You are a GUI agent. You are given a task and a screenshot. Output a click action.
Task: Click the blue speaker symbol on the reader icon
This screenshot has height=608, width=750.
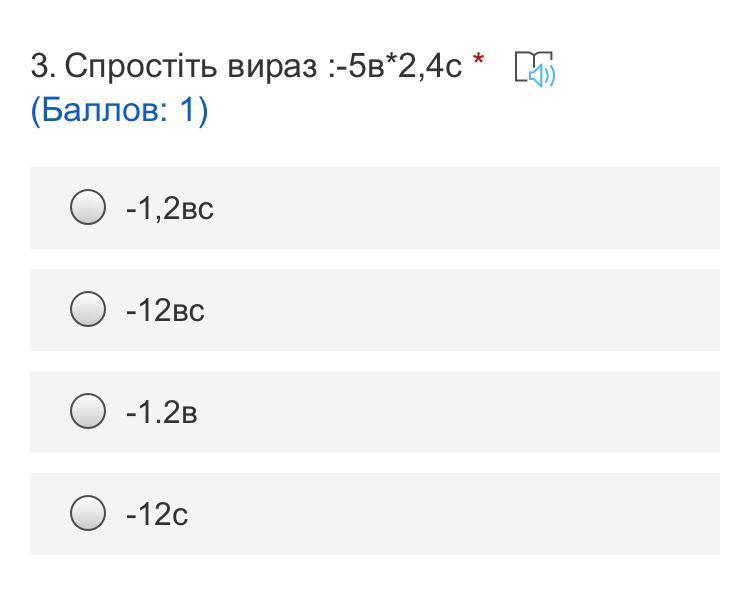tap(543, 76)
